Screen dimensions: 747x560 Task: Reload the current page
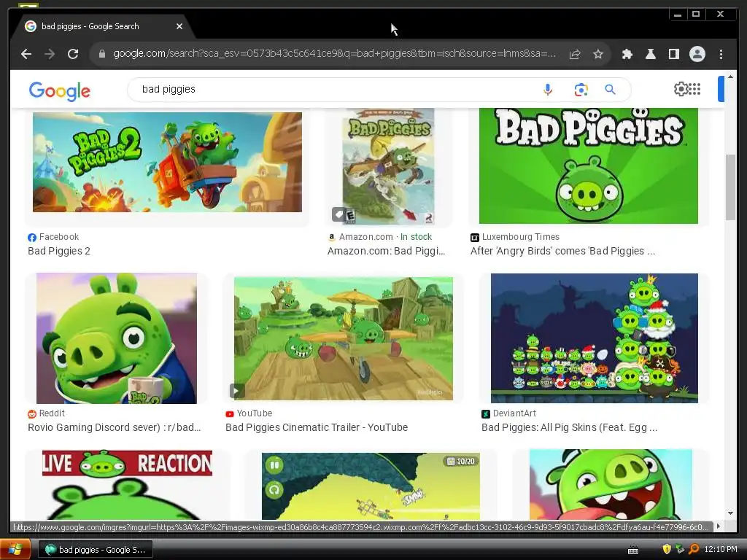point(73,54)
